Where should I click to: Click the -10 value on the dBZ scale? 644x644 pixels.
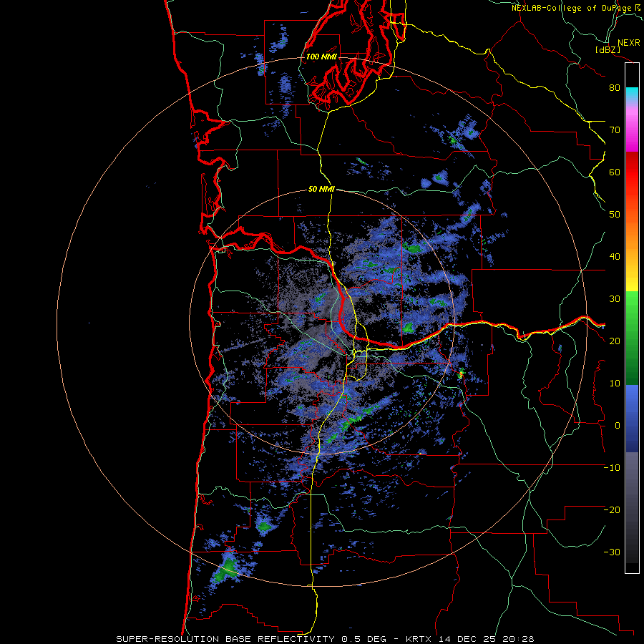point(612,468)
